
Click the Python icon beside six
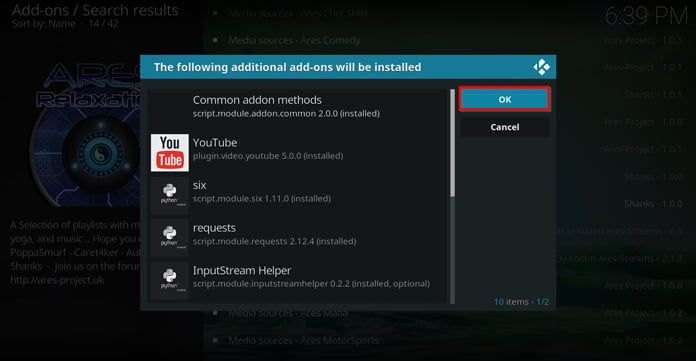170,195
